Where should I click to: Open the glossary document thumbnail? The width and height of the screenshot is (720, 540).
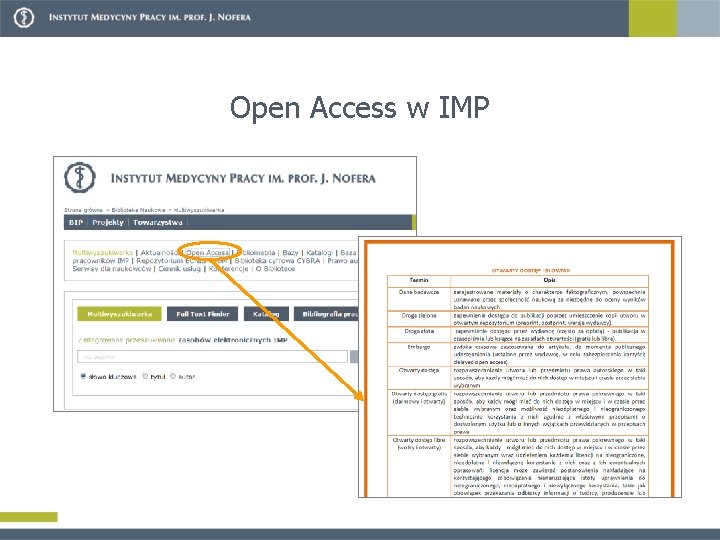520,367
